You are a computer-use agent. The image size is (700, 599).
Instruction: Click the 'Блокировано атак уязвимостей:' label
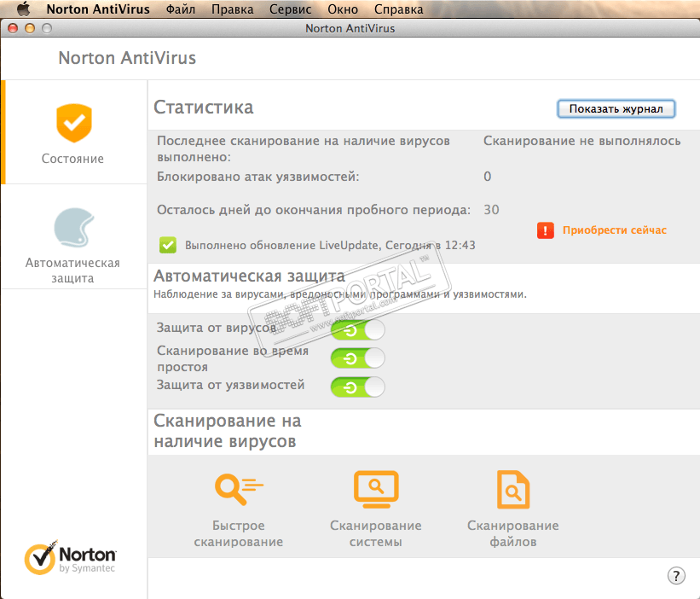coord(258,177)
